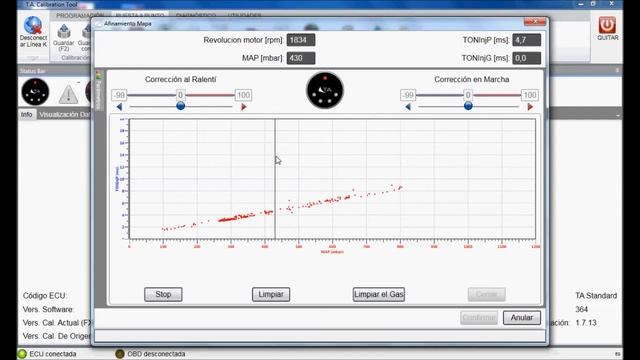Open the PROGRAMACIÓN ribbon tab
This screenshot has width=640, height=360.
[80, 16]
